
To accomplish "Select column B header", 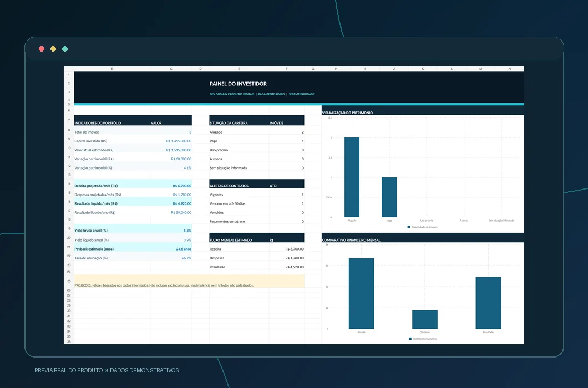I will pyautogui.click(x=112, y=69).
